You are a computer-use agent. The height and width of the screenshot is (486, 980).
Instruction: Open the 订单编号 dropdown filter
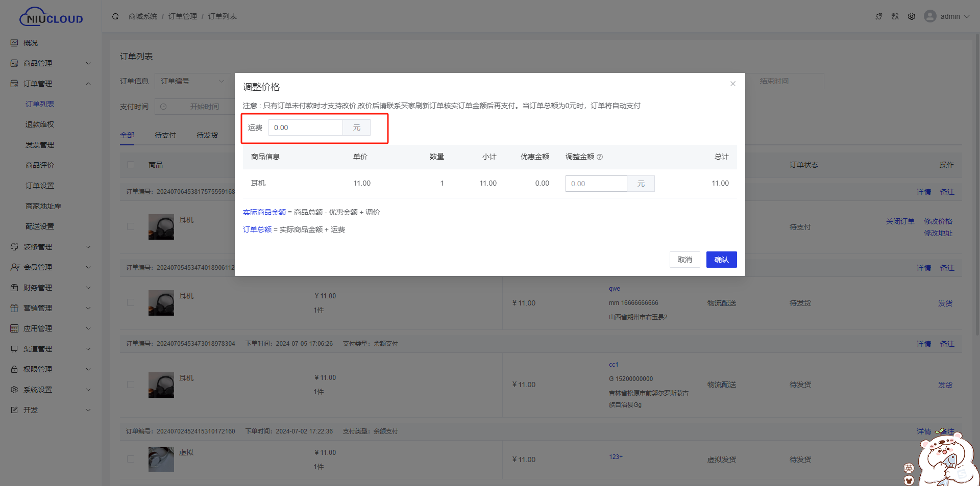click(192, 81)
